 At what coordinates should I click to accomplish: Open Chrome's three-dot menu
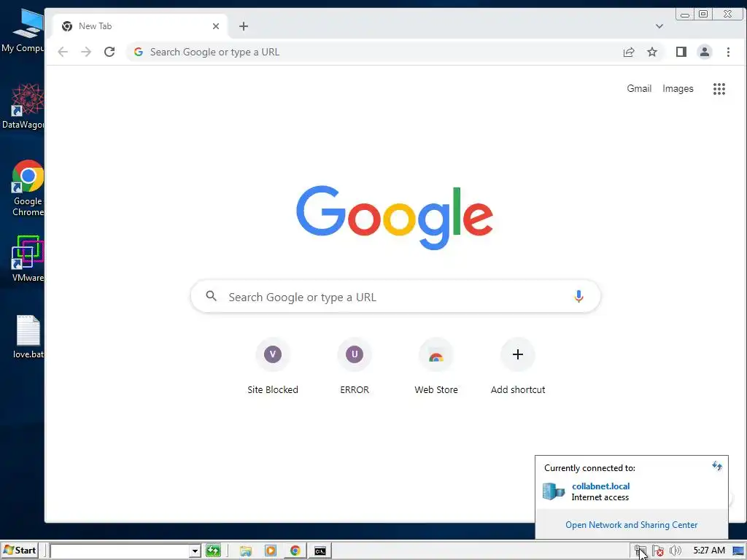728,52
